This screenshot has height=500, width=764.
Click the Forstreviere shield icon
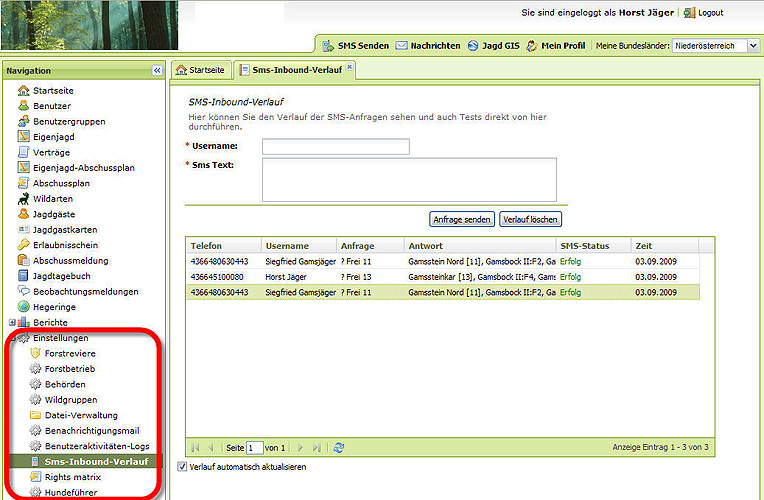(x=35, y=353)
